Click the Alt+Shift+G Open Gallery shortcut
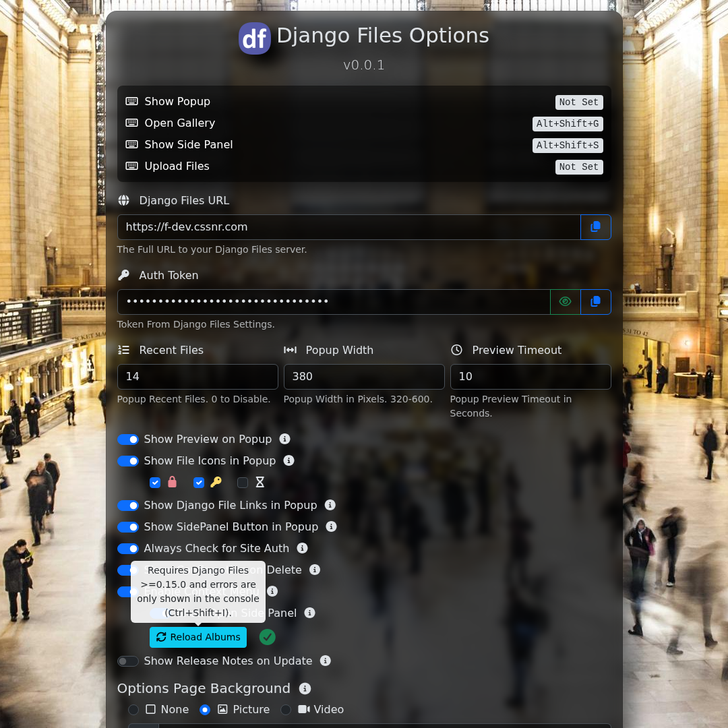The height and width of the screenshot is (728, 728). coord(567,124)
